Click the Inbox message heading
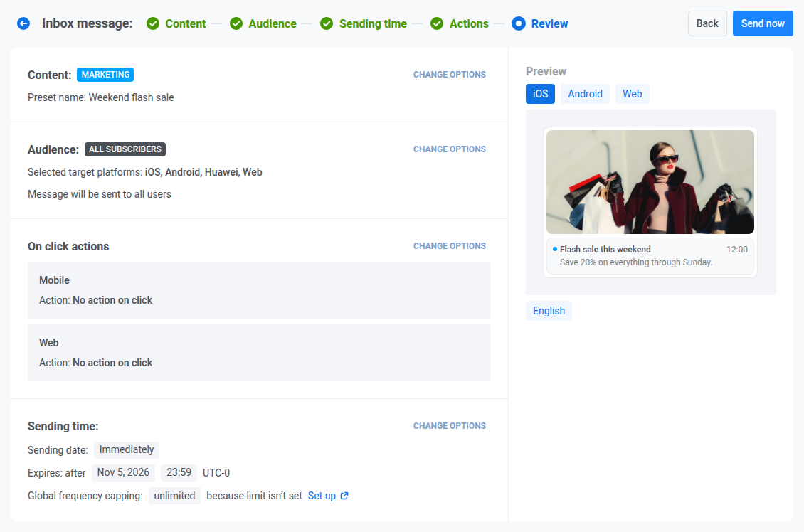The width and height of the screenshot is (804, 532). pyautogui.click(x=88, y=23)
